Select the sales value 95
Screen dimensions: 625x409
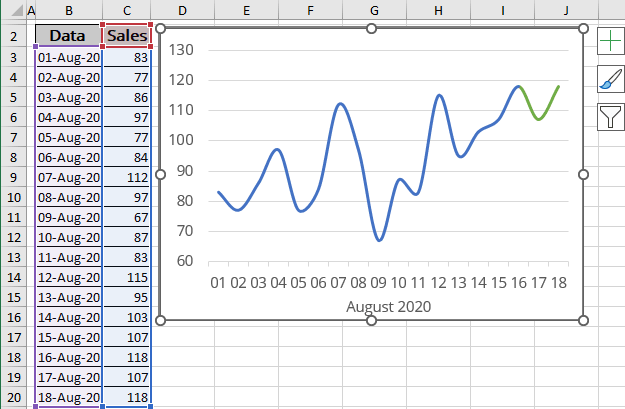(127, 297)
